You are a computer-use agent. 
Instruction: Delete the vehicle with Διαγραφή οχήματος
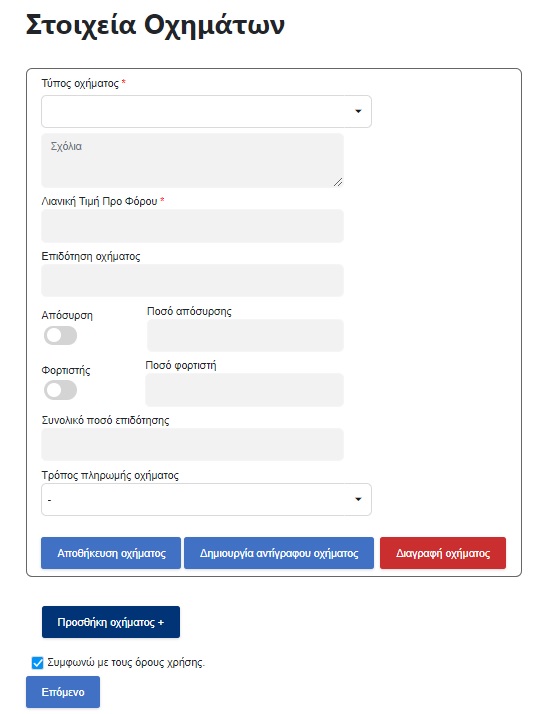(443, 553)
